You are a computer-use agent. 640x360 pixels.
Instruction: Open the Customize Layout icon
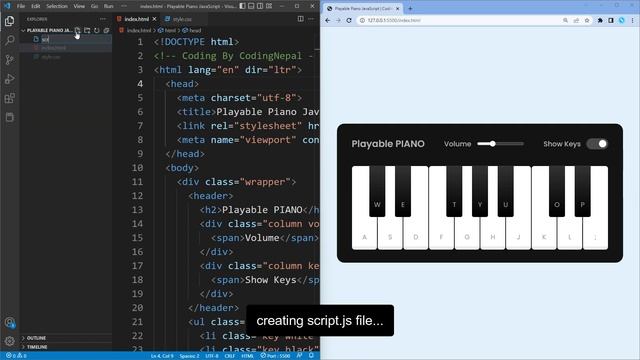click(269, 6)
